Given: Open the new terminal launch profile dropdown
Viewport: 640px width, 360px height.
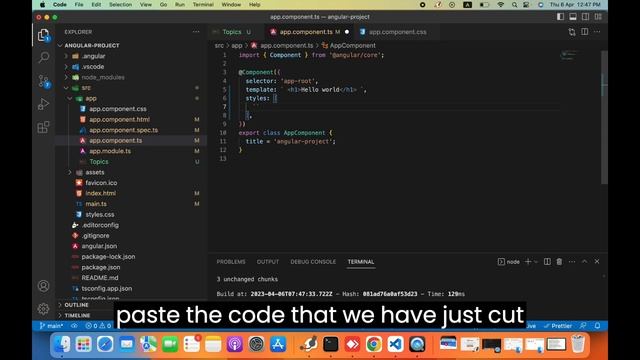Looking at the screenshot, I should (x=536, y=262).
